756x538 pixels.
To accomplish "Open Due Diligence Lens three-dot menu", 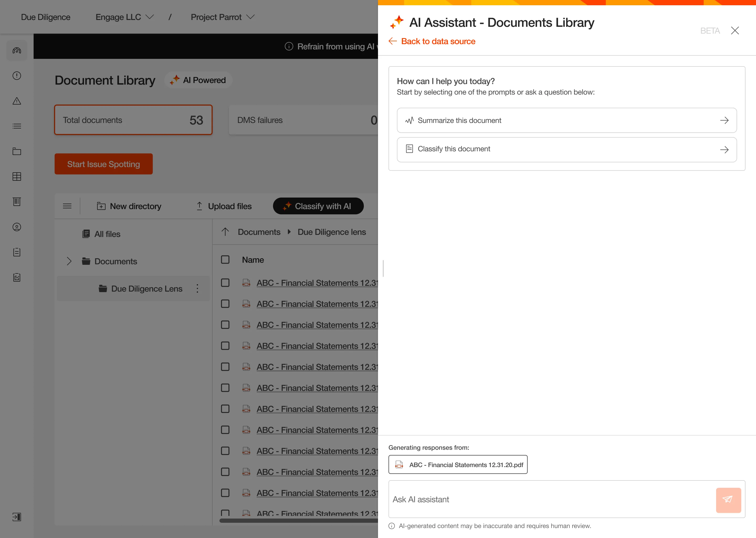I will pyautogui.click(x=197, y=288).
